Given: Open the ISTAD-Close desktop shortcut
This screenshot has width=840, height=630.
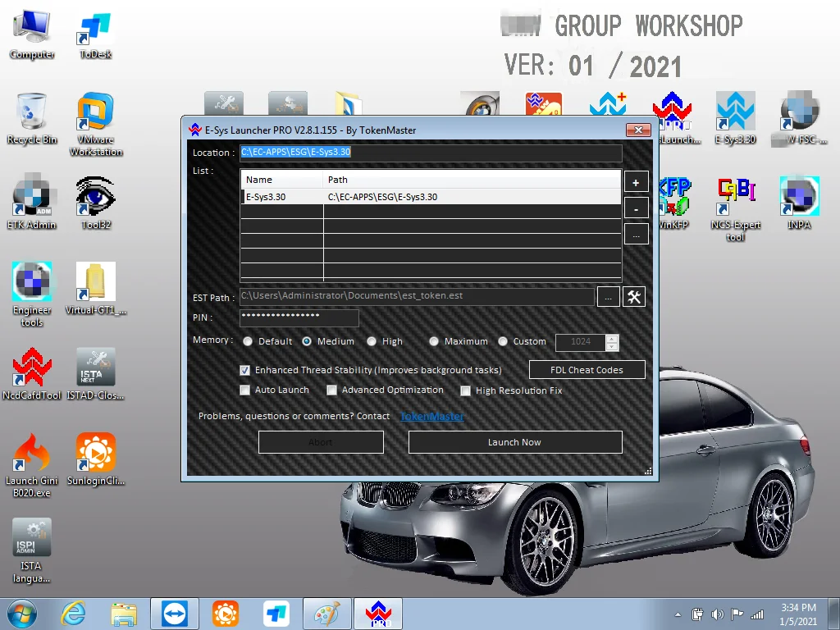Looking at the screenshot, I should 95,367.
